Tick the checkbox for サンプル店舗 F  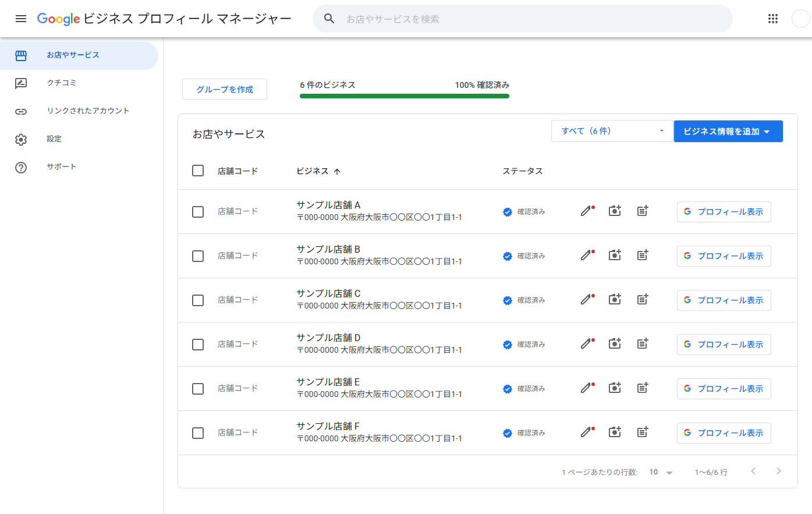coord(198,433)
